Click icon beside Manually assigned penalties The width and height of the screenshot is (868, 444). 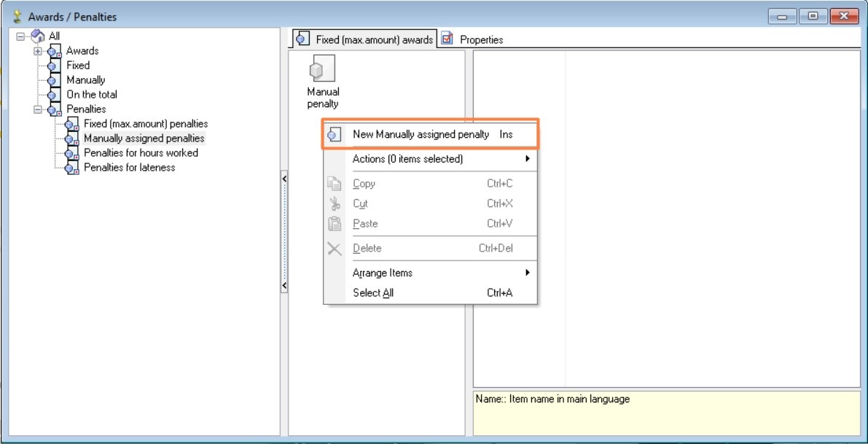pos(72,139)
